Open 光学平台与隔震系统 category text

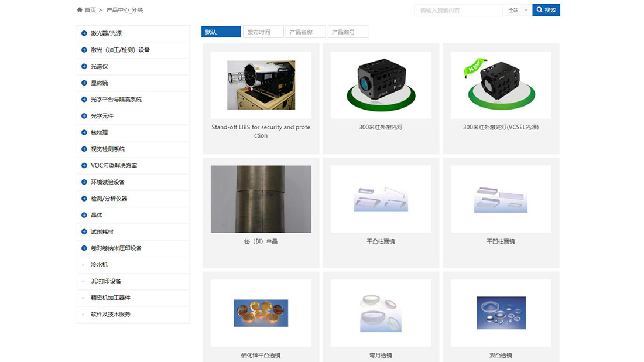117,100
